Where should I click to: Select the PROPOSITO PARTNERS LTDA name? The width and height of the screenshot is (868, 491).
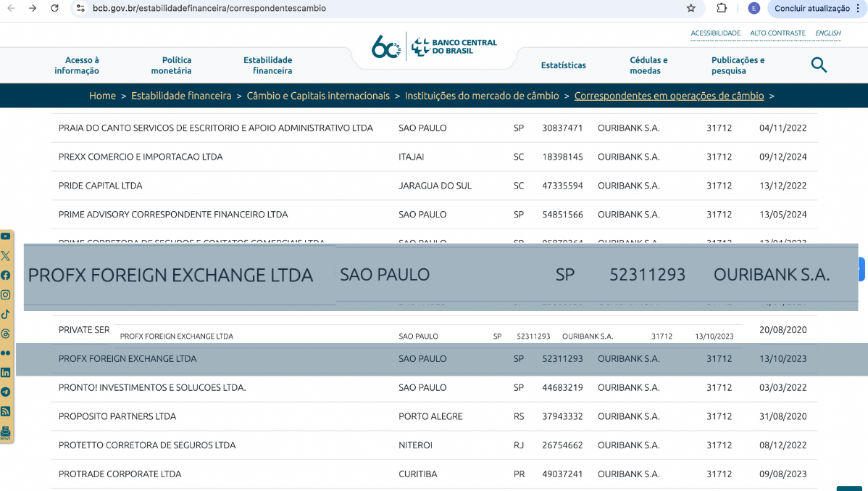pos(117,416)
